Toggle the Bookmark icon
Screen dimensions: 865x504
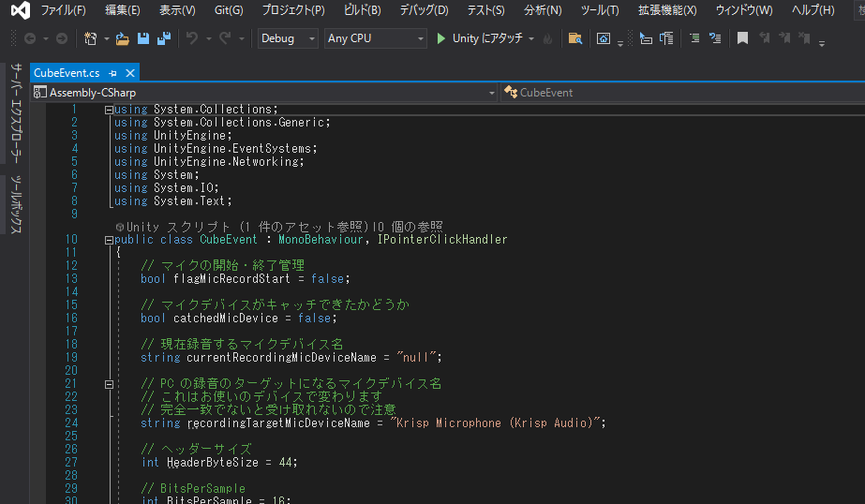tap(742, 38)
